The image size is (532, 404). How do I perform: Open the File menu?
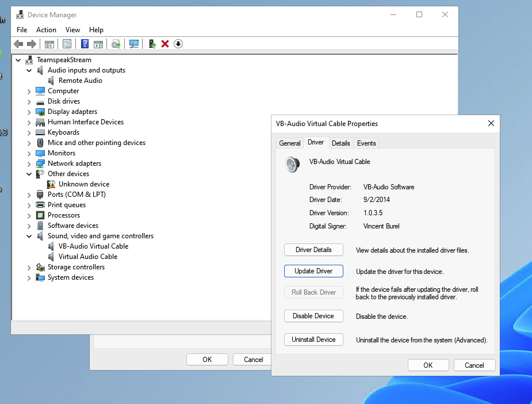(22, 30)
